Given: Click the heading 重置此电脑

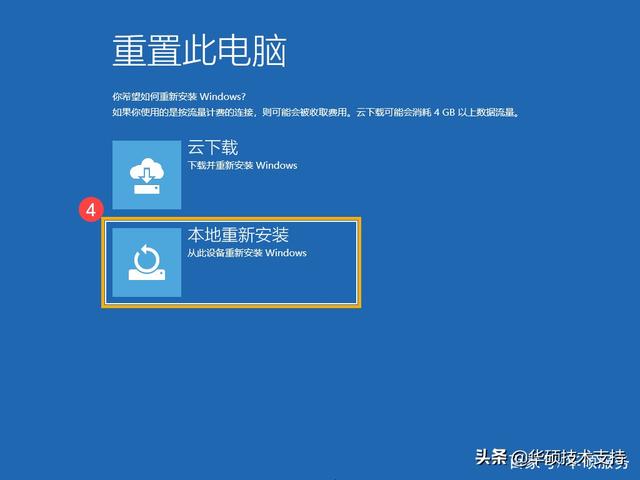Looking at the screenshot, I should point(200,51).
